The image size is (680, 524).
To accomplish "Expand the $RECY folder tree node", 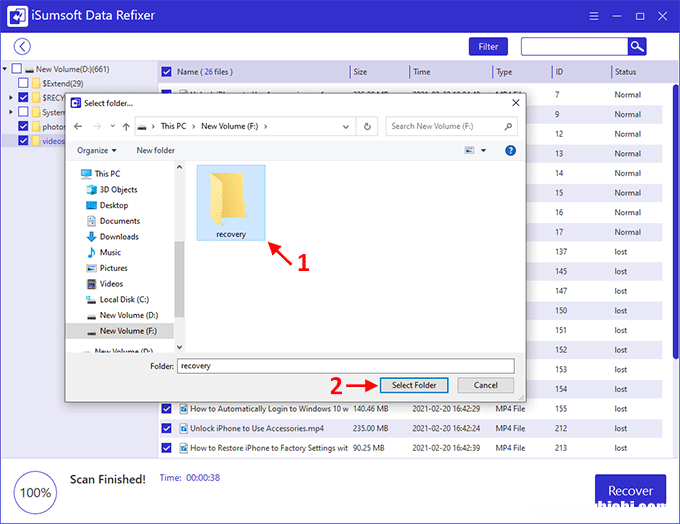I will pyautogui.click(x=11, y=98).
